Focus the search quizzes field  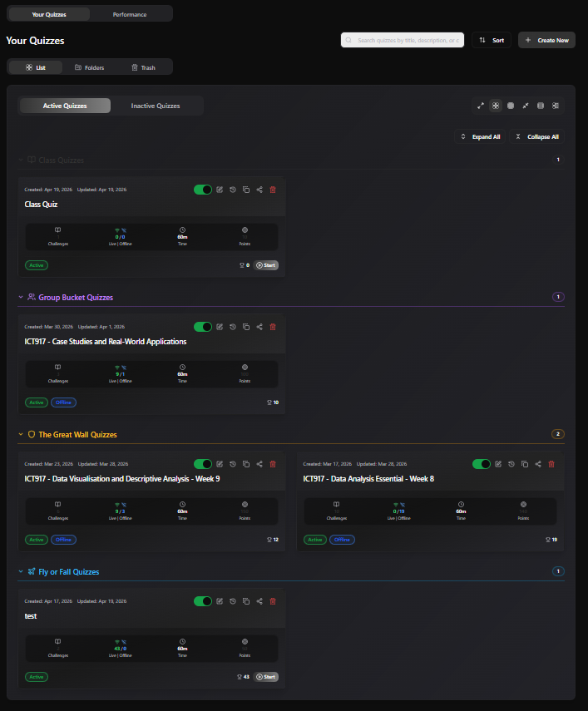click(403, 40)
